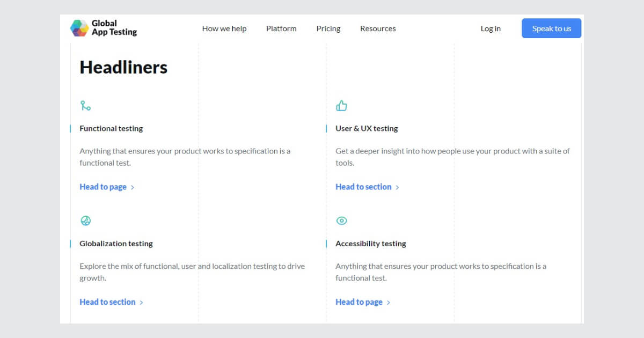
Task: Click the chevron arrow after Accessibility's Head to page
Action: tap(389, 303)
